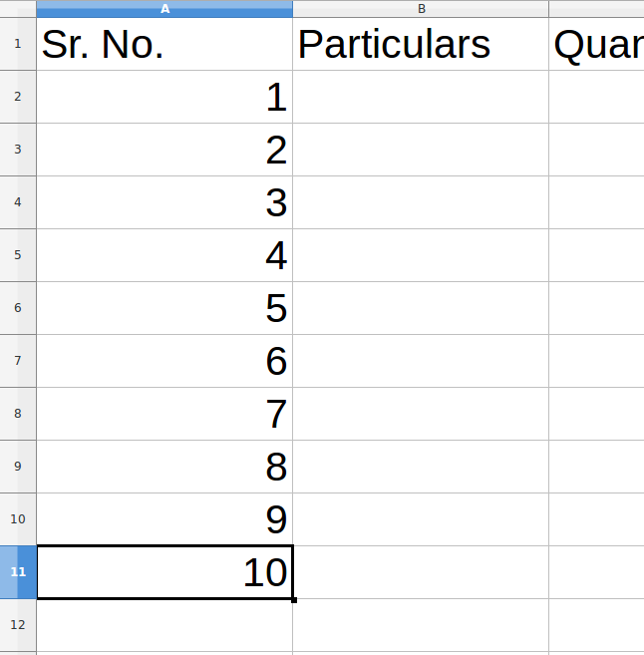Click the cell containing serial number 1
Viewport: 644px width, 655px height.
point(164,97)
